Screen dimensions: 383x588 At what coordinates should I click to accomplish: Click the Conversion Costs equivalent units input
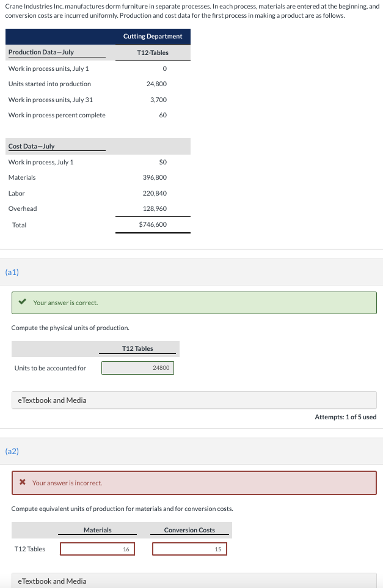pos(189,549)
